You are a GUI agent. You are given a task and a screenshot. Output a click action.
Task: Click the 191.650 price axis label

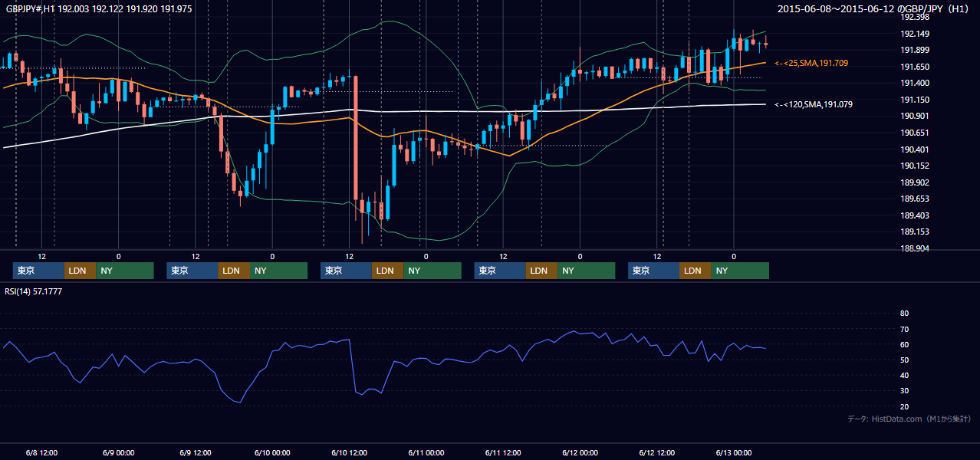tap(915, 67)
